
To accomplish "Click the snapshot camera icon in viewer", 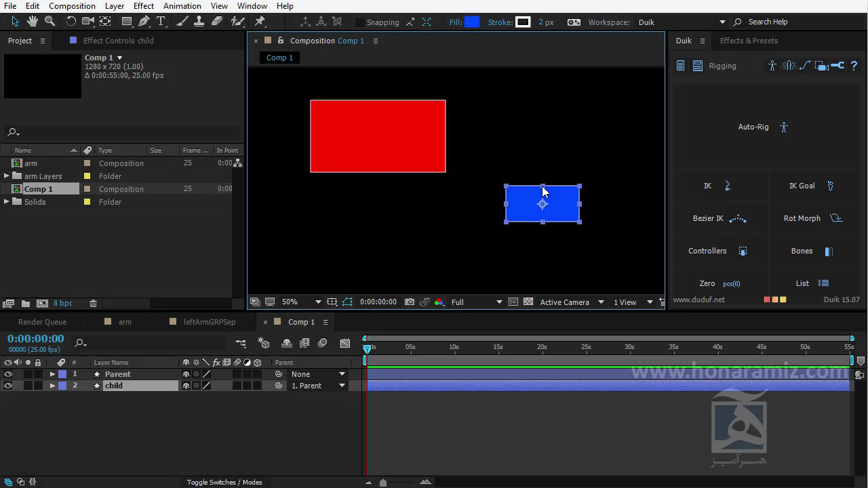I will point(410,302).
